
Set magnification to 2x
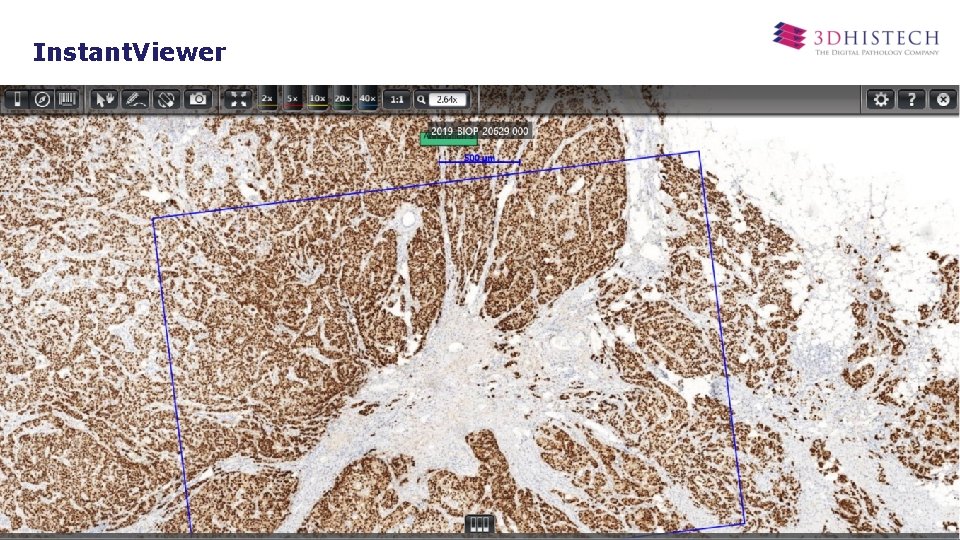click(x=267, y=99)
